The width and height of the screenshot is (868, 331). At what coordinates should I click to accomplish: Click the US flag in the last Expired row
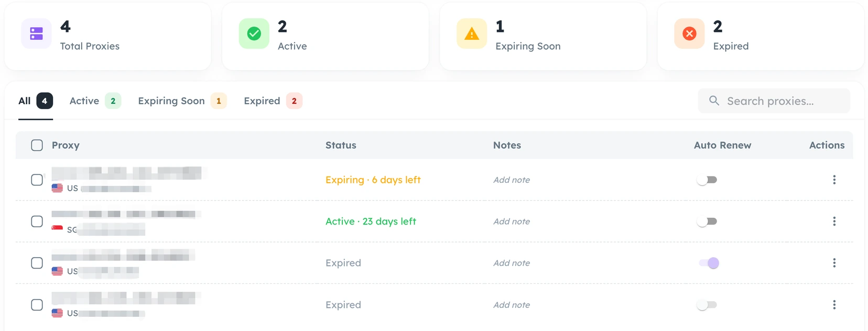(57, 313)
